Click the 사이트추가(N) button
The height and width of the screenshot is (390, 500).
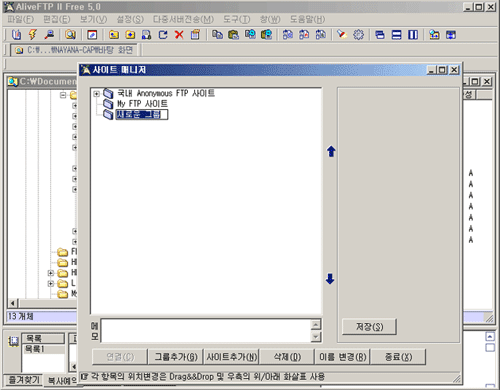tap(232, 357)
